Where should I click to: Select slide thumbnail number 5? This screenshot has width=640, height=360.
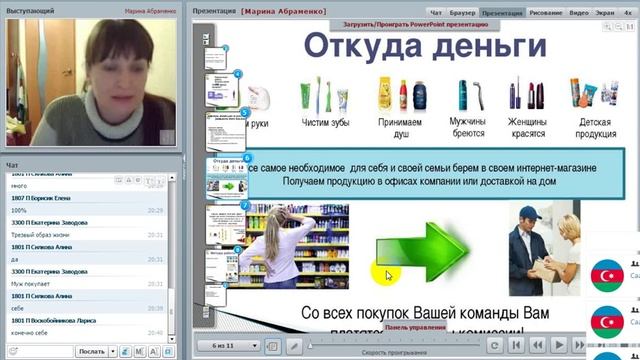[x=226, y=131]
